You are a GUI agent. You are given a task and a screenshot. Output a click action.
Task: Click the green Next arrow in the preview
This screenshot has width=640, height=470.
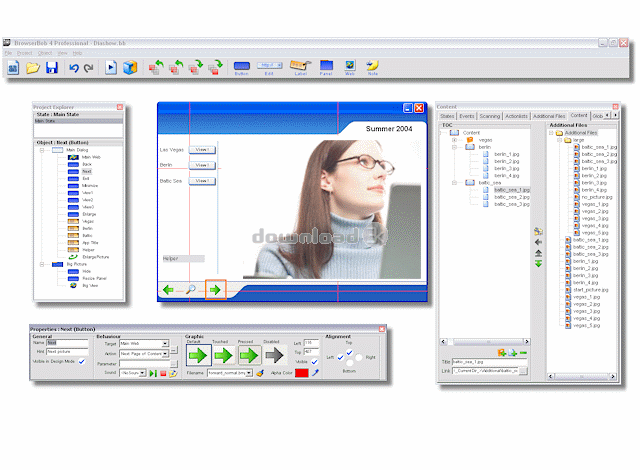coord(215,290)
